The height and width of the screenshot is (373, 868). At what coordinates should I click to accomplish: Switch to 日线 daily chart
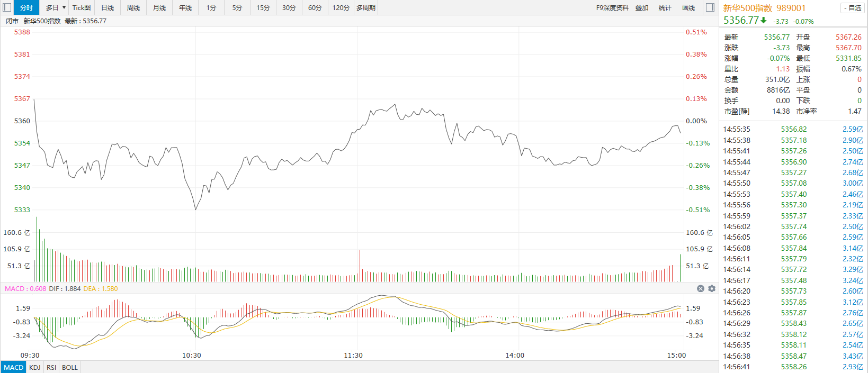pyautogui.click(x=108, y=7)
